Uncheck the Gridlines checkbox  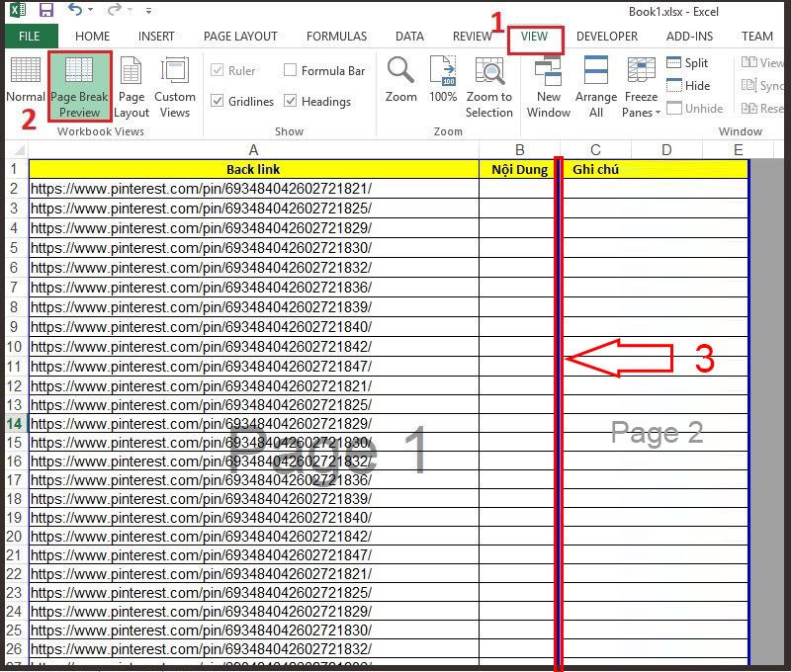tap(217, 101)
